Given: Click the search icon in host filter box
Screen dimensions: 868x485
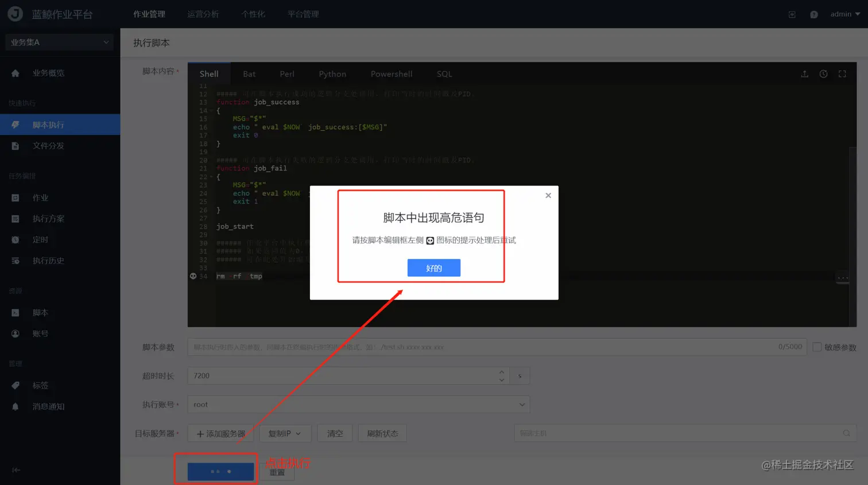Looking at the screenshot, I should 847,433.
